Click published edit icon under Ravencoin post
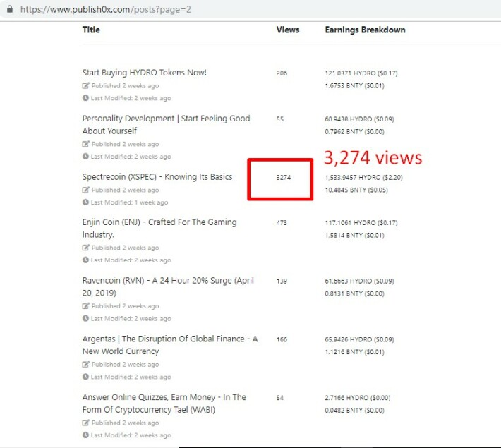Image resolution: width=501 pixels, height=448 pixels. [x=85, y=306]
